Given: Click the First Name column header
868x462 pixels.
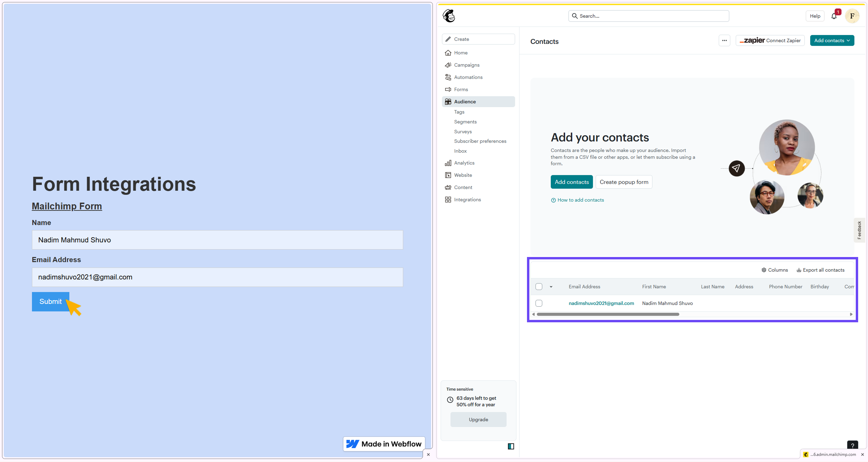Looking at the screenshot, I should click(x=654, y=287).
